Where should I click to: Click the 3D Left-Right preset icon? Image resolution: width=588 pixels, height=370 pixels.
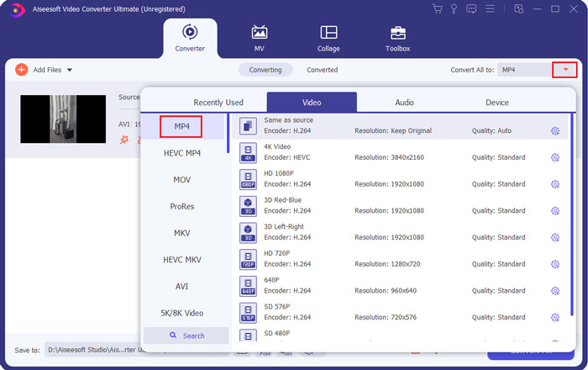pos(248,232)
